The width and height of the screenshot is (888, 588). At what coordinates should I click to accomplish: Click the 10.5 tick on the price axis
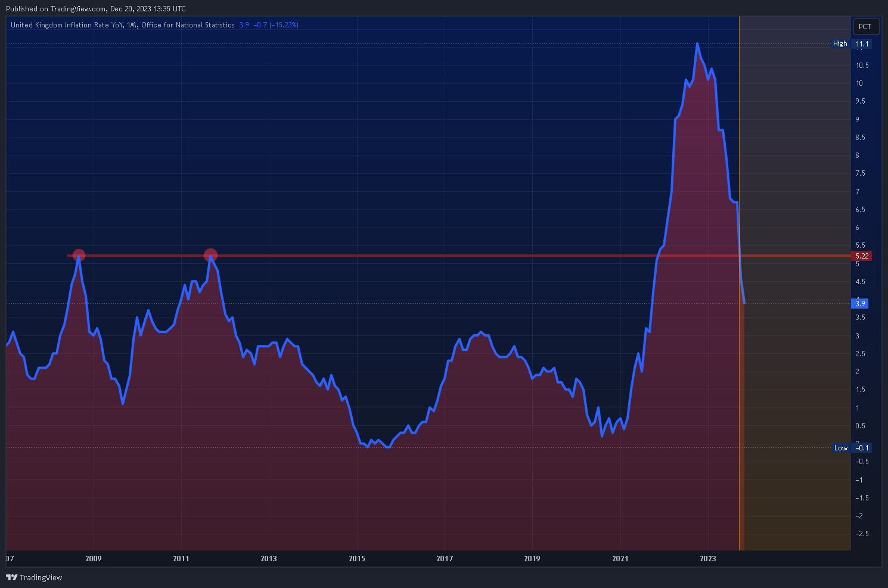click(862, 66)
